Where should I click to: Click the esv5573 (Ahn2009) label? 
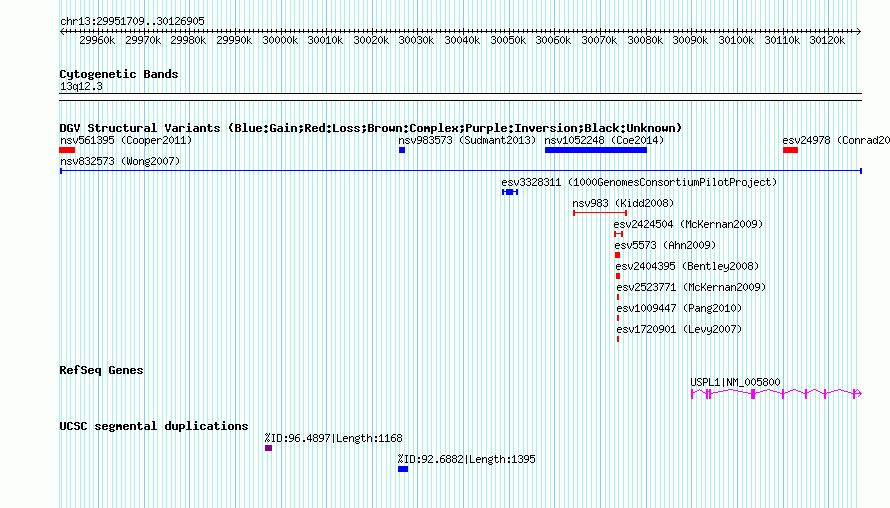[x=665, y=245]
